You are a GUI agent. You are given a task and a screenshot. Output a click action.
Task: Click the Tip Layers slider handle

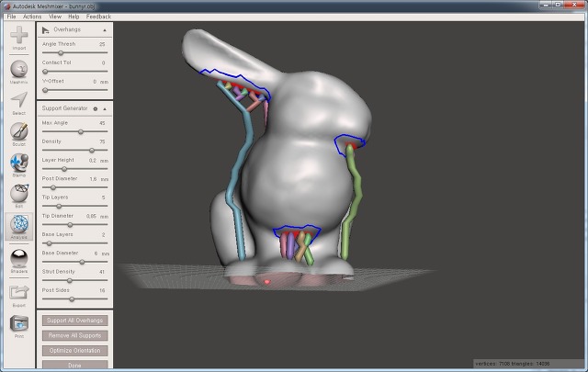(x=59, y=206)
